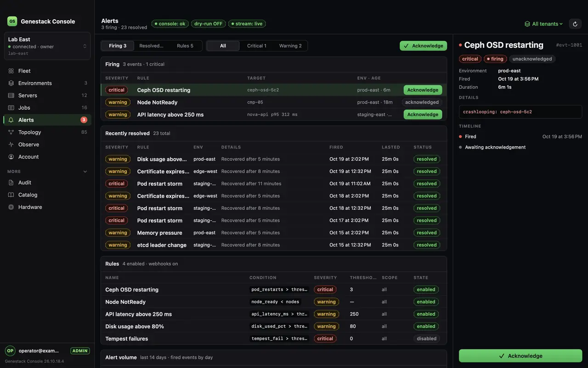Open the Catalog page
This screenshot has width=588, height=368.
click(x=47, y=195)
